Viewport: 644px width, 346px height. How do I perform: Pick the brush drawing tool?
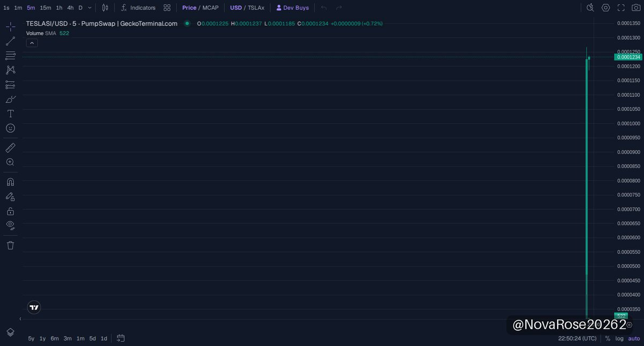point(11,99)
